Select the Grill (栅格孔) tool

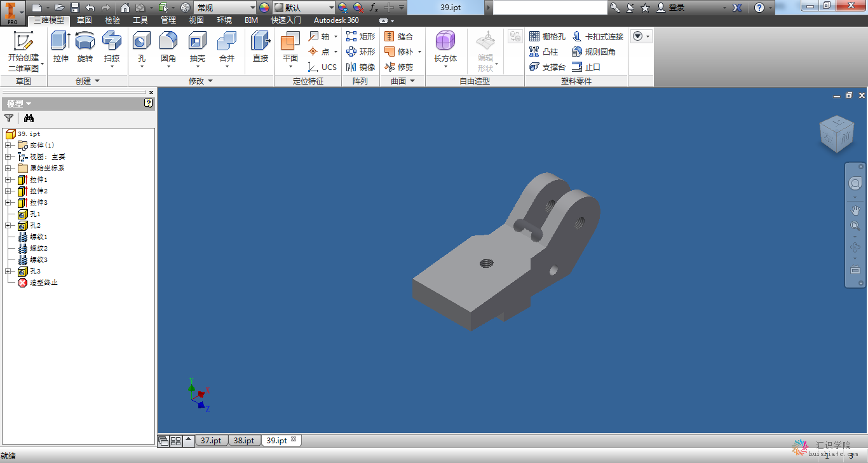pos(548,36)
